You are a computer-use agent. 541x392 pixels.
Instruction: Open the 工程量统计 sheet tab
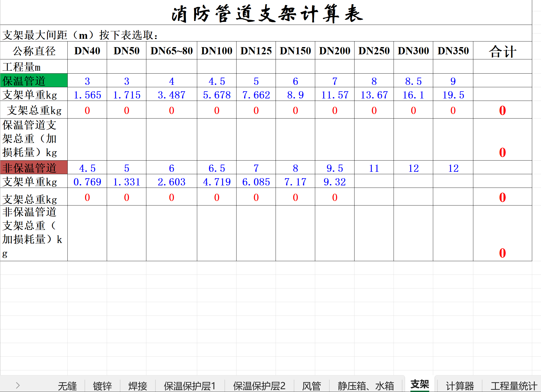tap(513, 386)
